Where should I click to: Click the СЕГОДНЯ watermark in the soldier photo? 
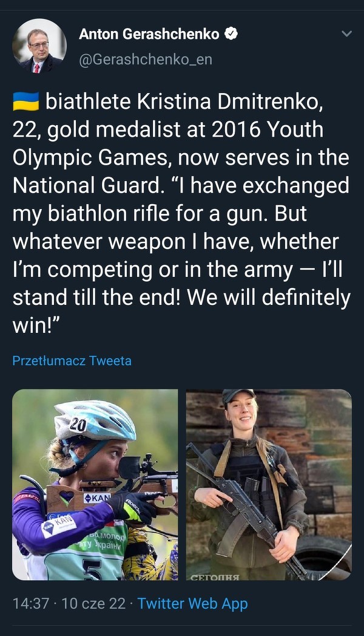click(x=215, y=575)
